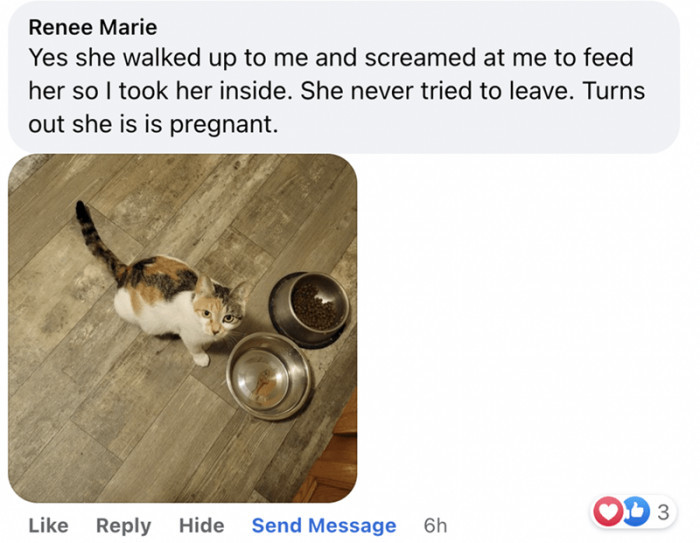Hide this comment
700x543 pixels.
point(201,526)
